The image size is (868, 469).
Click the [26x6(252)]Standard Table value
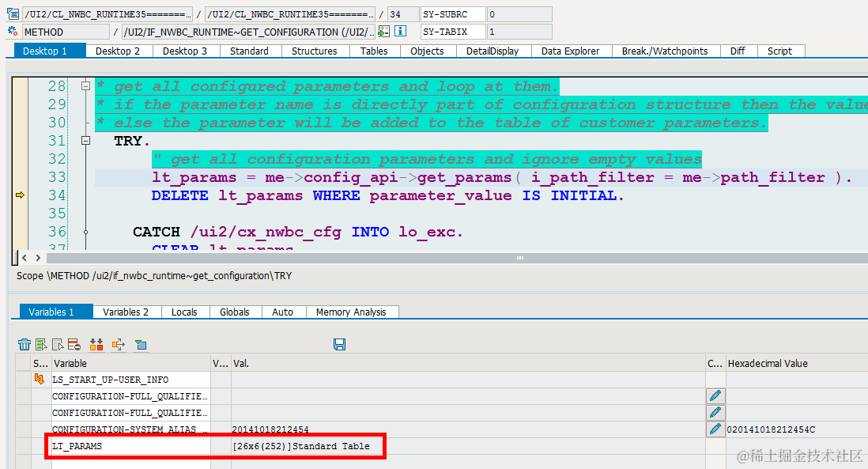tap(301, 446)
